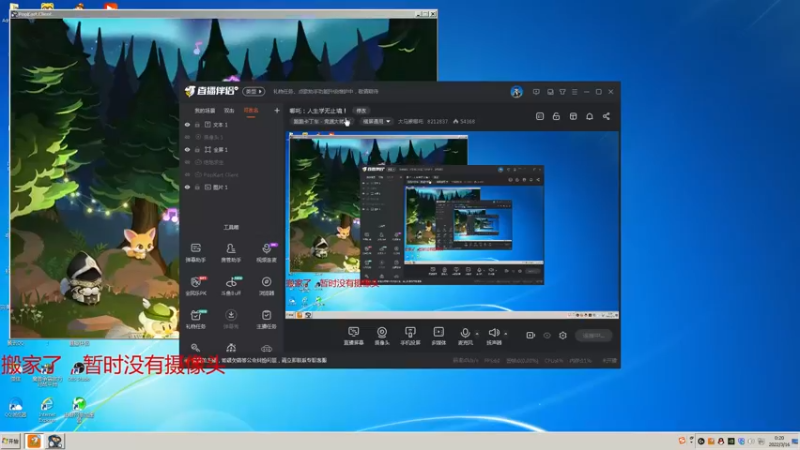
Task: Add a new scene with plus button
Action: tap(277, 110)
